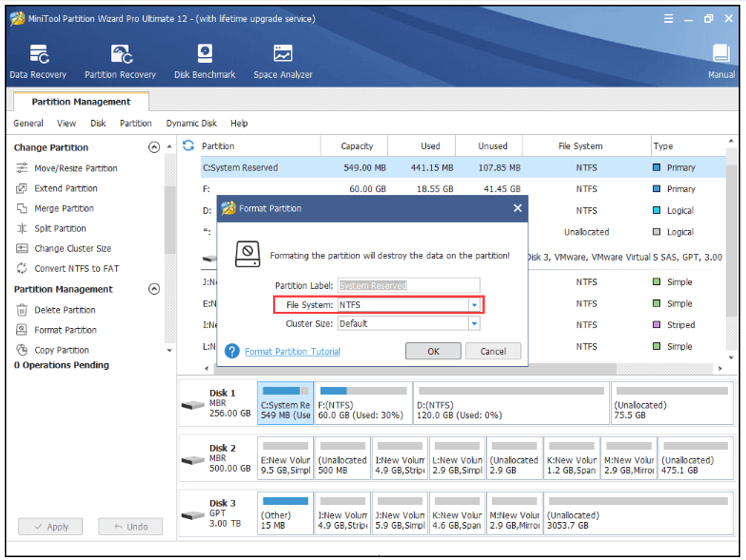This screenshot has height=560, width=746.
Task: Click the help question mark icon in dialog
Action: 232,351
